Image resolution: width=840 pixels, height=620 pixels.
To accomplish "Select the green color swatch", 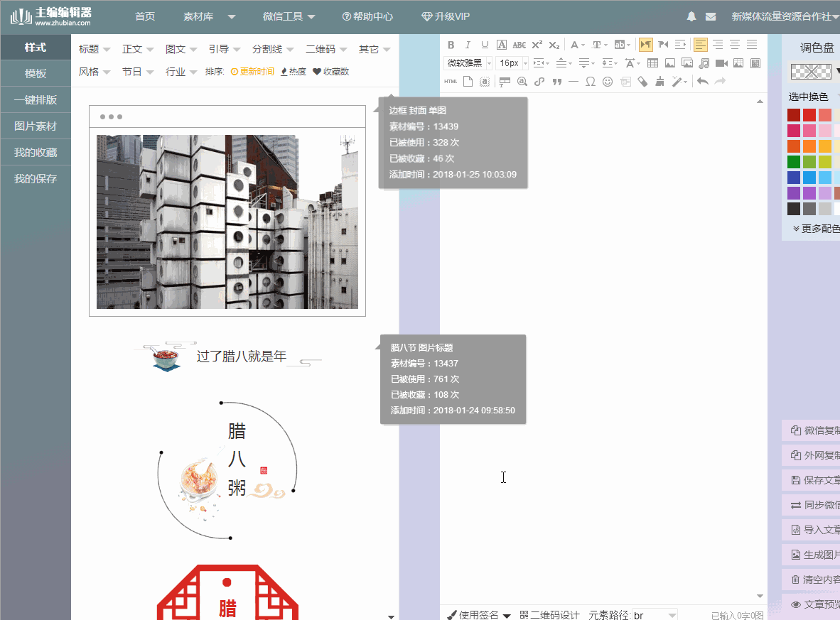I will click(x=794, y=162).
